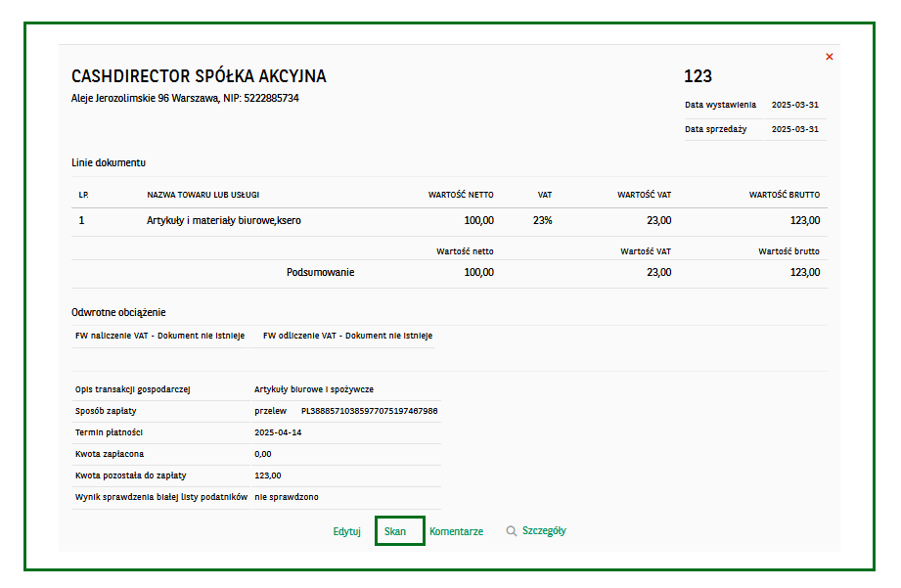901x588 pixels.
Task: Click the Data wystawienia value 2025-03-31
Action: [794, 105]
